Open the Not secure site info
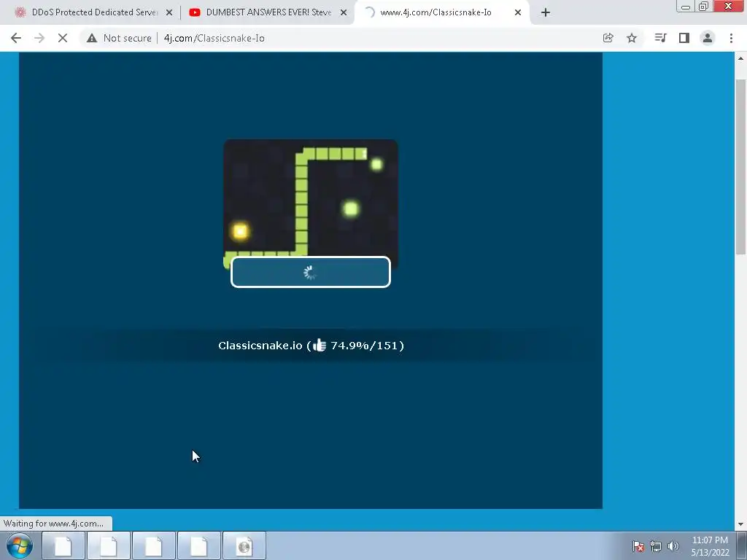 (119, 38)
